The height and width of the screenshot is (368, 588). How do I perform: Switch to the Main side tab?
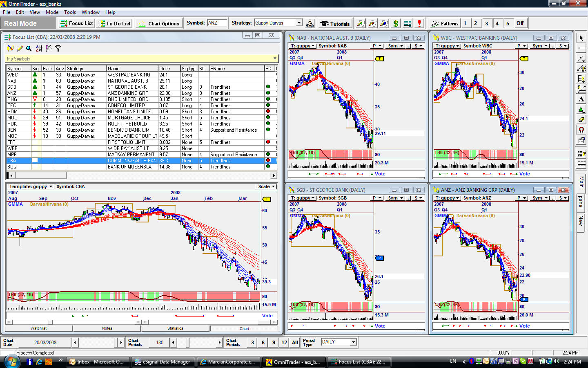pyautogui.click(x=581, y=182)
